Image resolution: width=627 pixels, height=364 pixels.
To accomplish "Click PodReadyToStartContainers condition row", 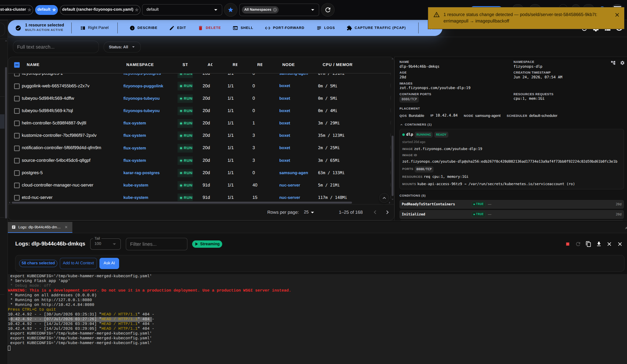I will (x=512, y=204).
